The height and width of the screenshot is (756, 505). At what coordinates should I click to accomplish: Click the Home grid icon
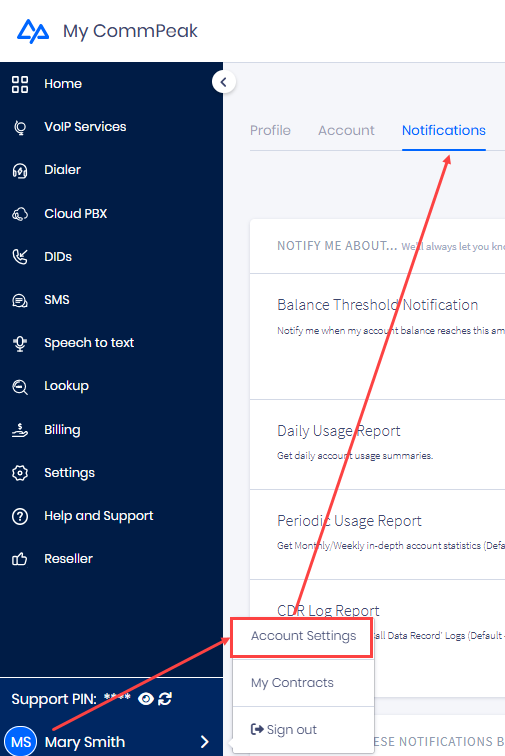(x=20, y=84)
